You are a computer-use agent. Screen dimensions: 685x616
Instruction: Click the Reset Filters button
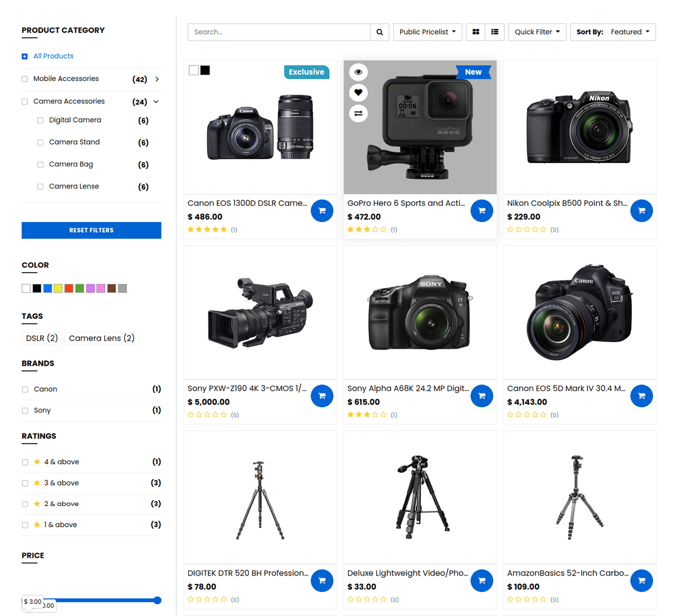pyautogui.click(x=91, y=230)
